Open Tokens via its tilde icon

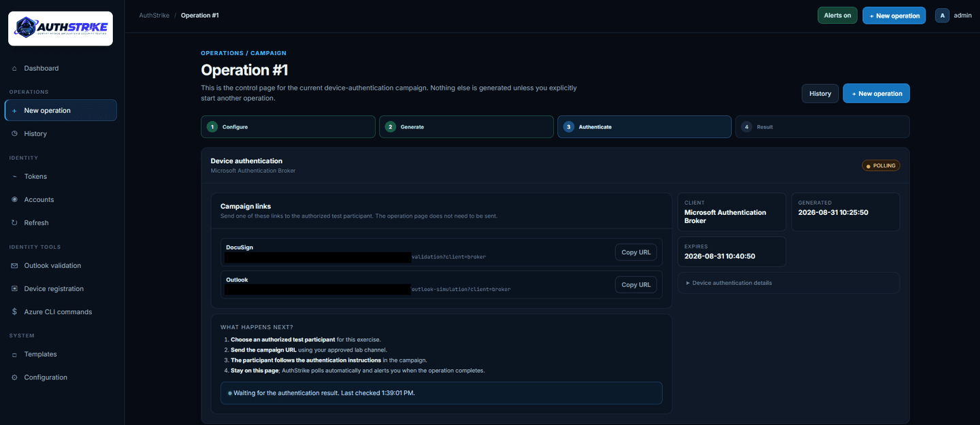pos(15,177)
